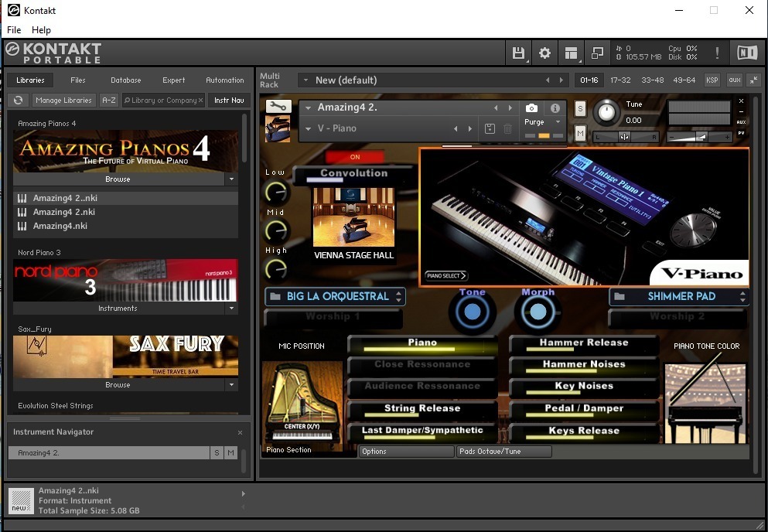Viewport: 768px width, 532px height.
Task: Clear the library search field X
Action: tap(200, 101)
